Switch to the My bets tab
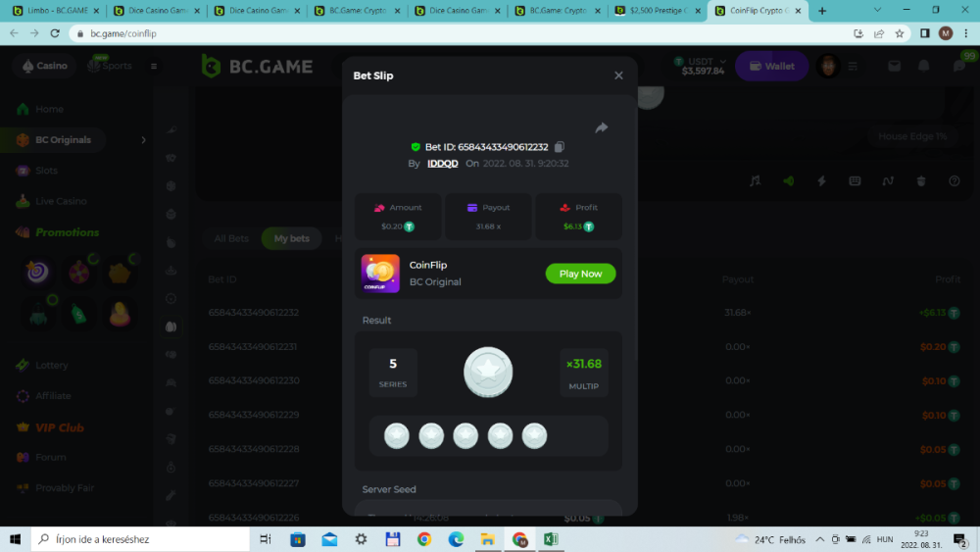 pyautogui.click(x=291, y=238)
